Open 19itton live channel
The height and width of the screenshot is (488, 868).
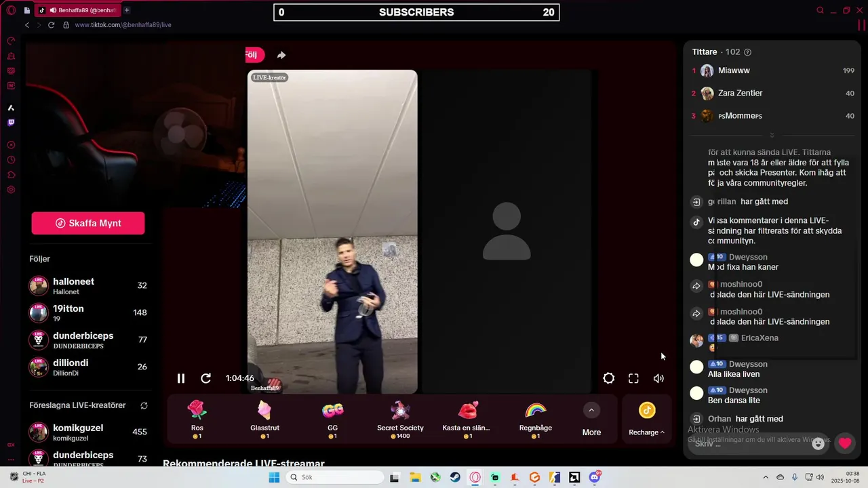tap(88, 312)
